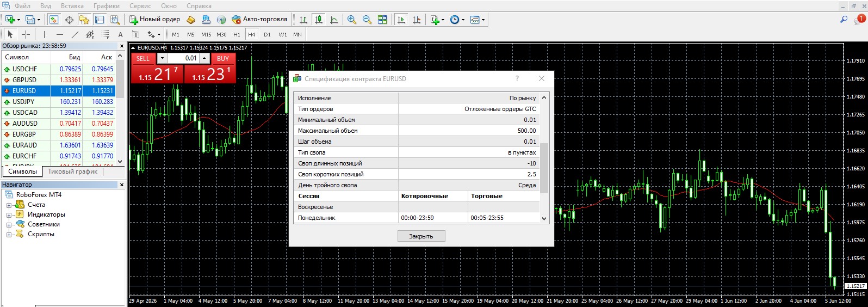Image resolution: width=868 pixels, height=307 pixels.
Task: Open the volume dropdown next to SELL
Action: [162, 58]
